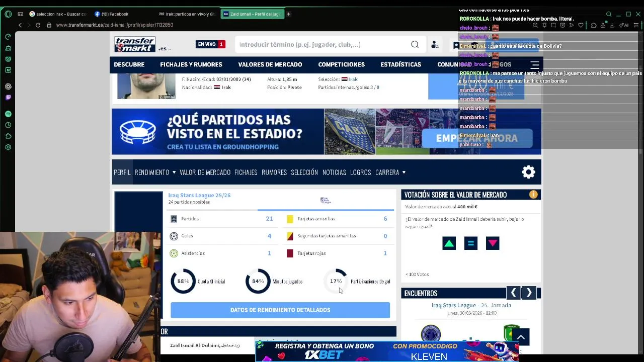Show next match in Encuentros
Image resolution: width=644 pixels, height=362 pixels.
[x=529, y=293]
